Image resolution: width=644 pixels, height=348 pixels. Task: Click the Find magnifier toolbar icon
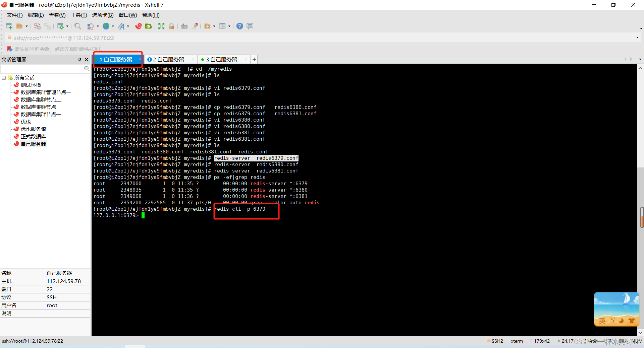tap(78, 26)
